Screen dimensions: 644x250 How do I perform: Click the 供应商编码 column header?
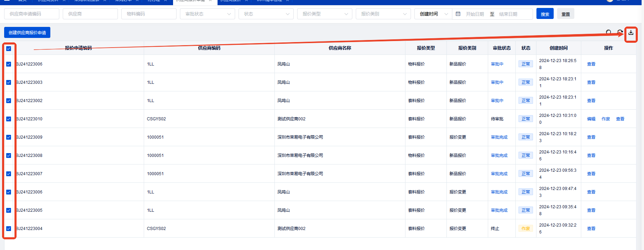point(209,48)
